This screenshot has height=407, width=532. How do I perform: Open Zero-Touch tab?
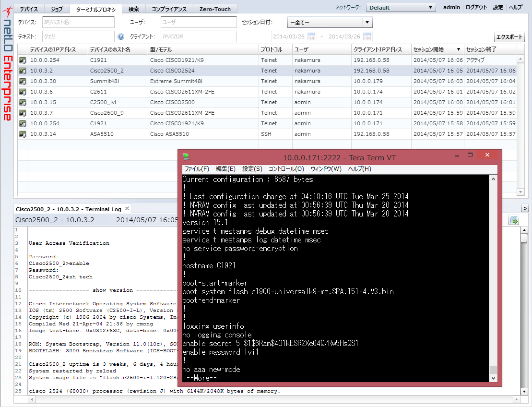click(215, 9)
